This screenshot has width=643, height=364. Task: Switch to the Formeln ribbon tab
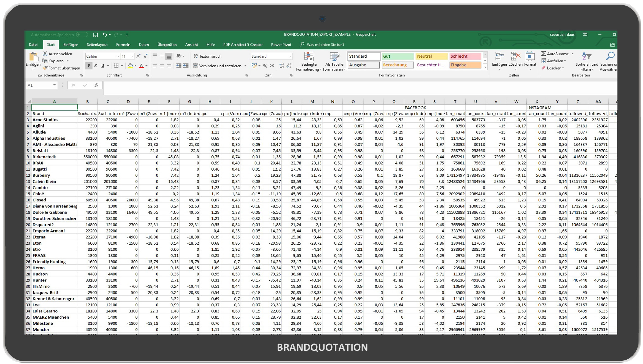coord(123,45)
